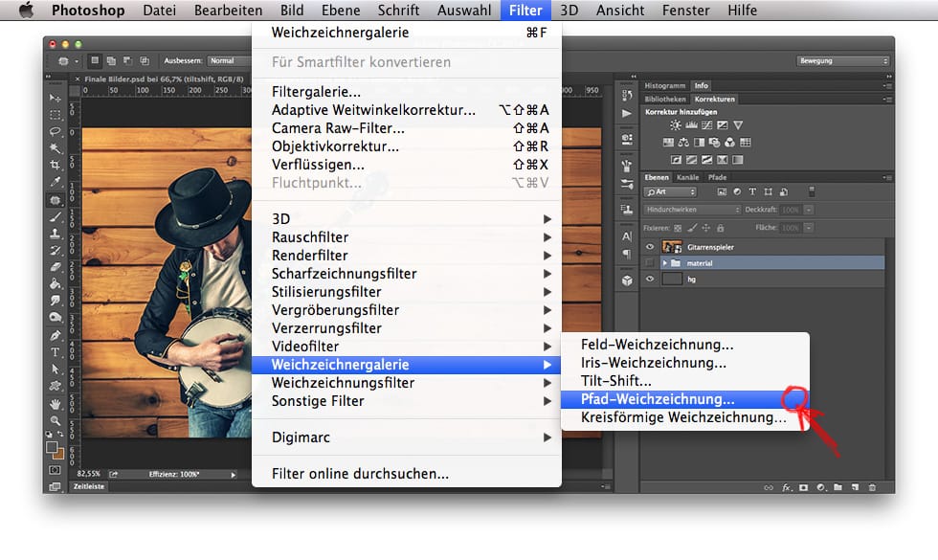The width and height of the screenshot is (938, 560).
Task: Add a Brightness/Contrast adjustment
Action: pyautogui.click(x=676, y=125)
